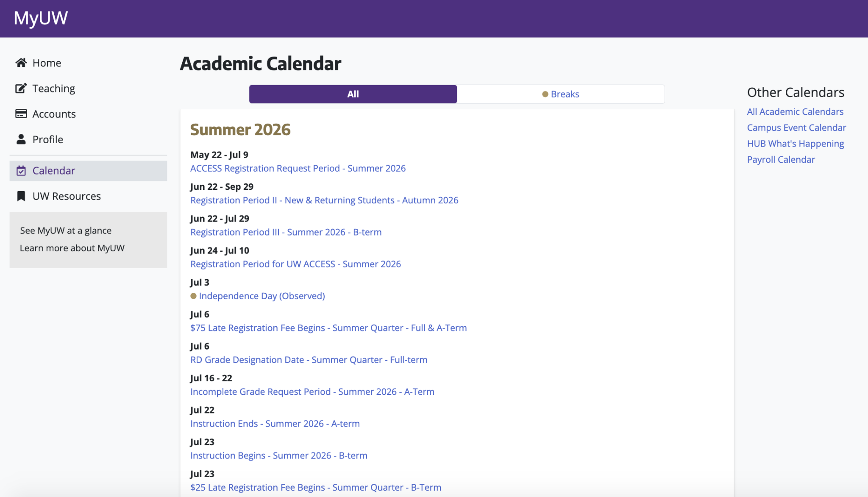Click the tan dot beside Breaks
Viewport: 868px width, 497px height.
point(545,94)
